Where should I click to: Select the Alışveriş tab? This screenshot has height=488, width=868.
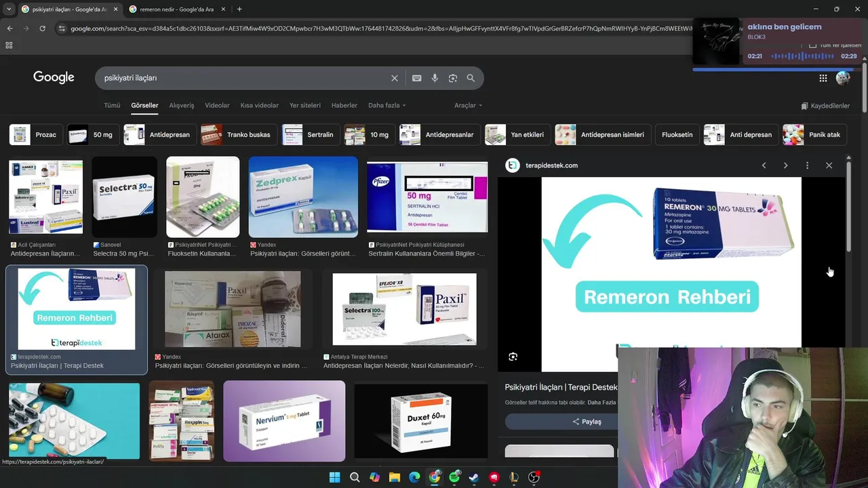point(181,106)
